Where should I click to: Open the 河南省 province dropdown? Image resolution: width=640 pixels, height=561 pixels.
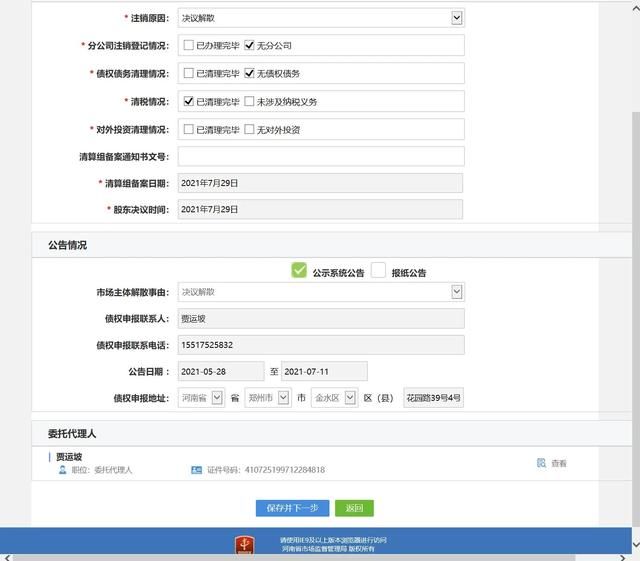(x=217, y=398)
